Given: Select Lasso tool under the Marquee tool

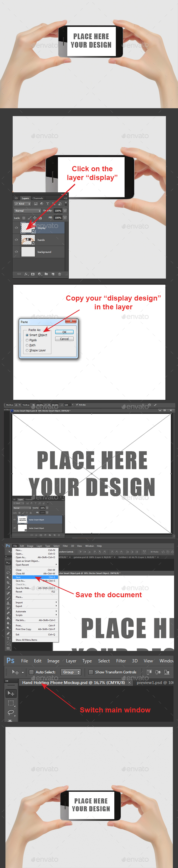Looking at the screenshot, I should click(x=11, y=712).
